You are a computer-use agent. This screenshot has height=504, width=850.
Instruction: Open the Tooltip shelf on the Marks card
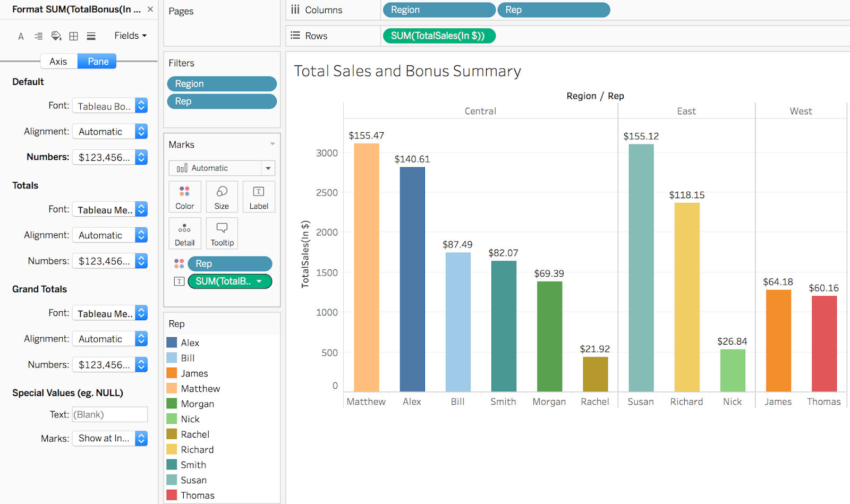click(x=222, y=233)
